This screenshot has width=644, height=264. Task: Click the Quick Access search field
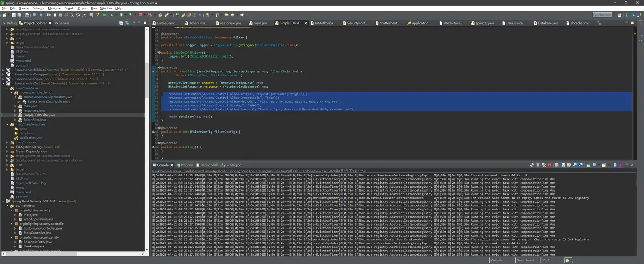[602, 15]
